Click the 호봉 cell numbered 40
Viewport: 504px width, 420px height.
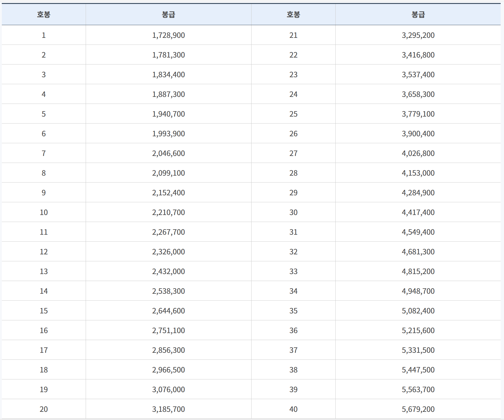pyautogui.click(x=293, y=409)
